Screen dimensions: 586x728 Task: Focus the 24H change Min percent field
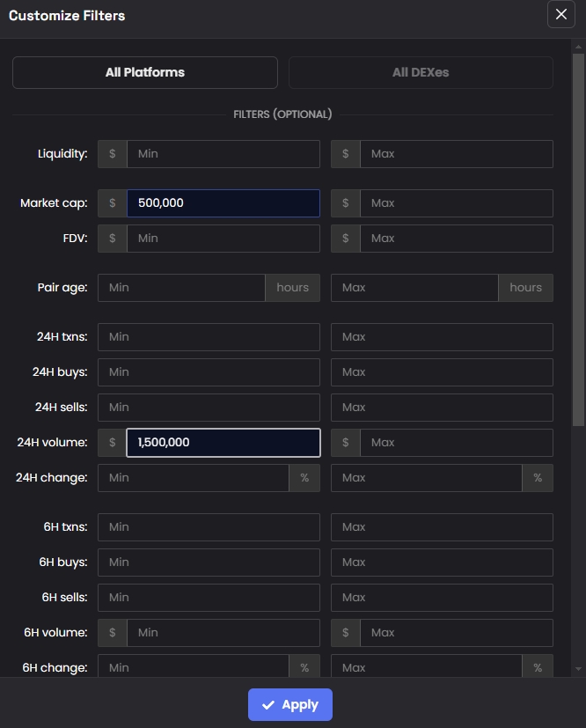[194, 478]
